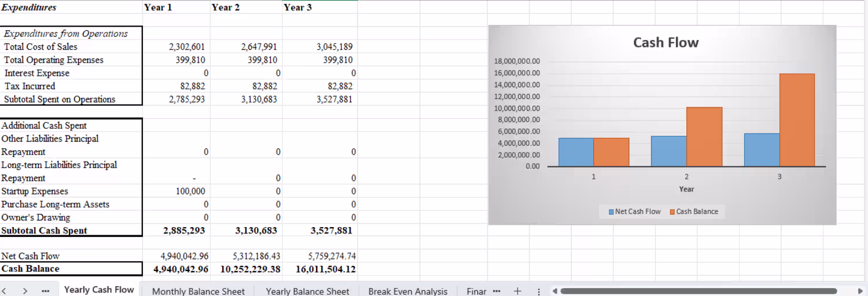The image size is (868, 296).
Task: Select the Additional Cash Spent label
Action: 44,125
